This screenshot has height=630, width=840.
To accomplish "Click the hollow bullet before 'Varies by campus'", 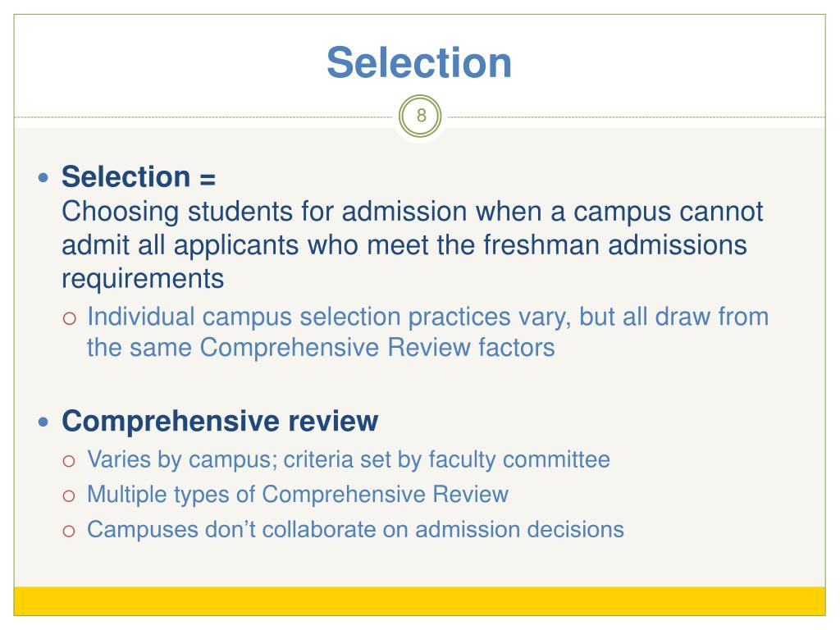I will click(69, 461).
